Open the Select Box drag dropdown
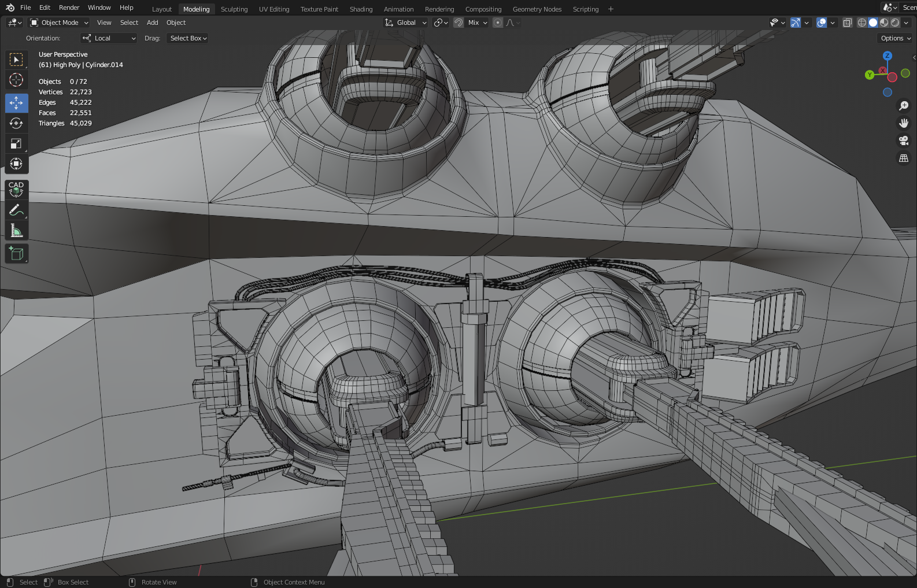Image resolution: width=917 pixels, height=588 pixels. click(188, 38)
